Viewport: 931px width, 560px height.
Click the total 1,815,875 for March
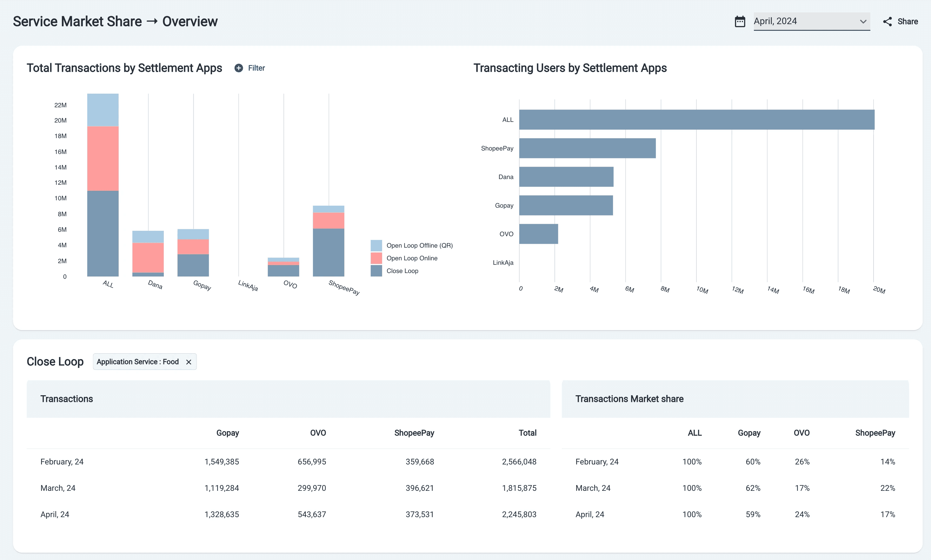tap(519, 488)
